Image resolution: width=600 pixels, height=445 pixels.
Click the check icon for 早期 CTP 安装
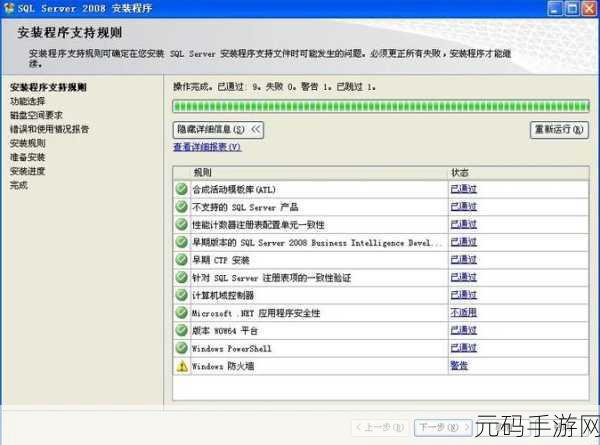(x=181, y=260)
